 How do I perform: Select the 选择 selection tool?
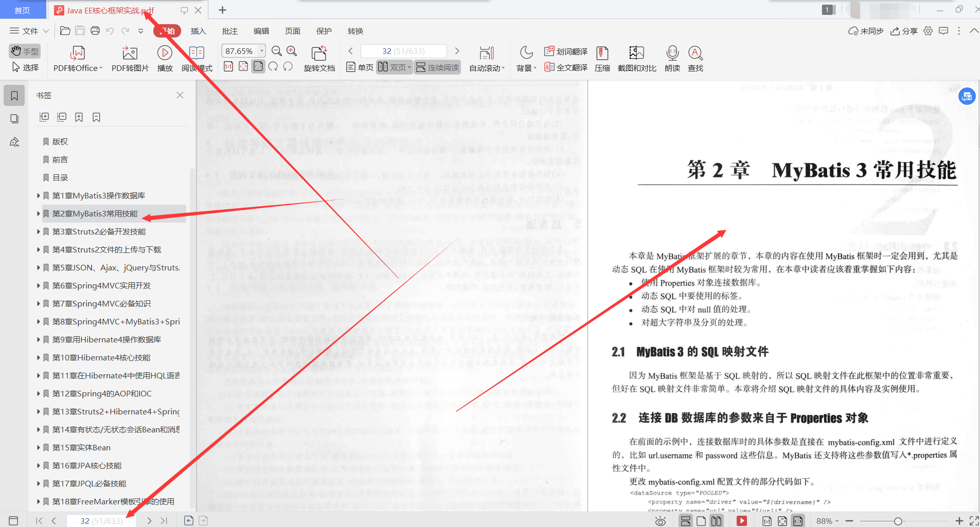click(x=25, y=67)
